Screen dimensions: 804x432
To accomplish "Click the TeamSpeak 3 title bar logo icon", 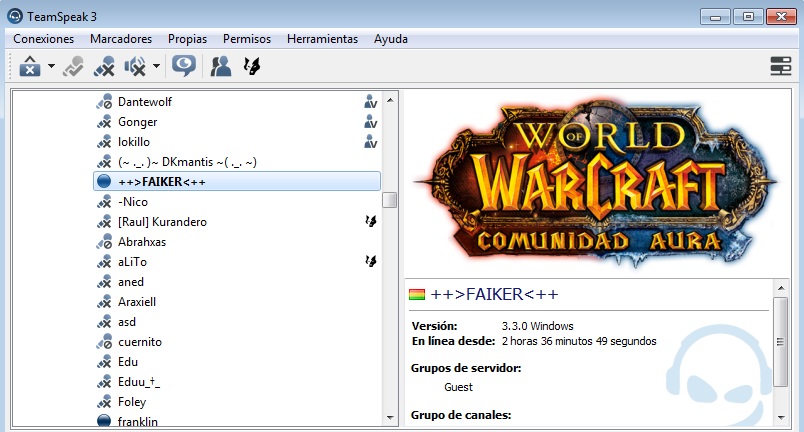I will coord(15,16).
